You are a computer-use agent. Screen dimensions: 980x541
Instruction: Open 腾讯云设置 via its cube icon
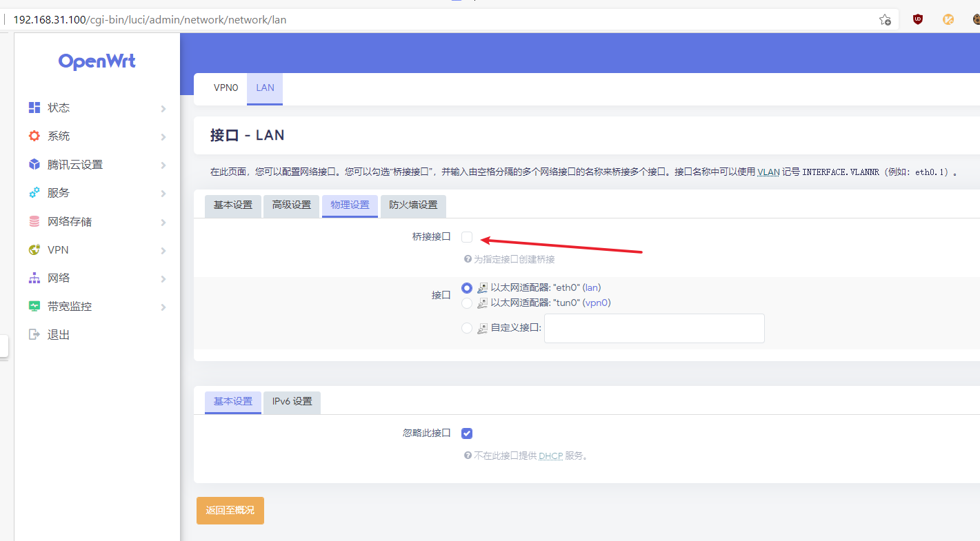[x=34, y=164]
